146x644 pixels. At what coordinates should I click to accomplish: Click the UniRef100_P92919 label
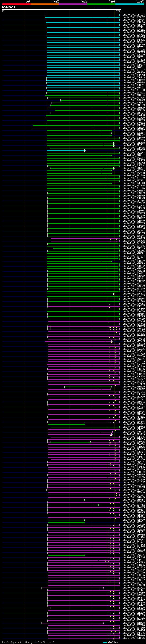(x=134, y=525)
